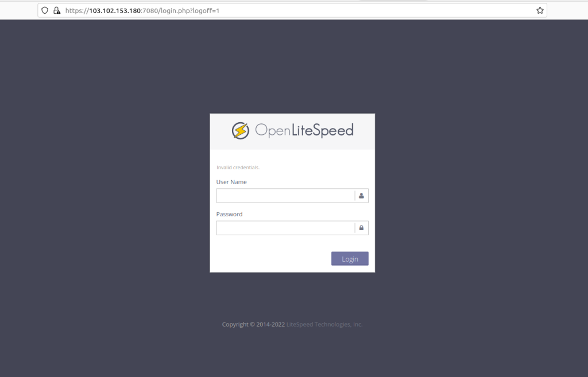Screen dimensions: 588x377
Task: Show connection warning via address bar padlock
Action: 56,10
